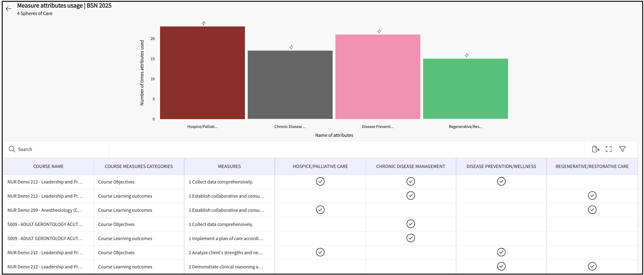Click the export table icon
644x275 pixels.
[x=596, y=149]
